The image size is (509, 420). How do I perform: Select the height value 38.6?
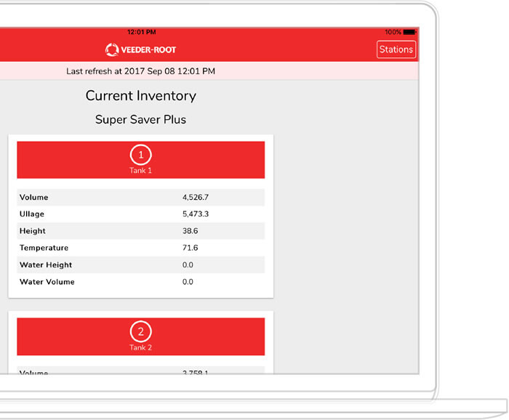click(x=191, y=231)
